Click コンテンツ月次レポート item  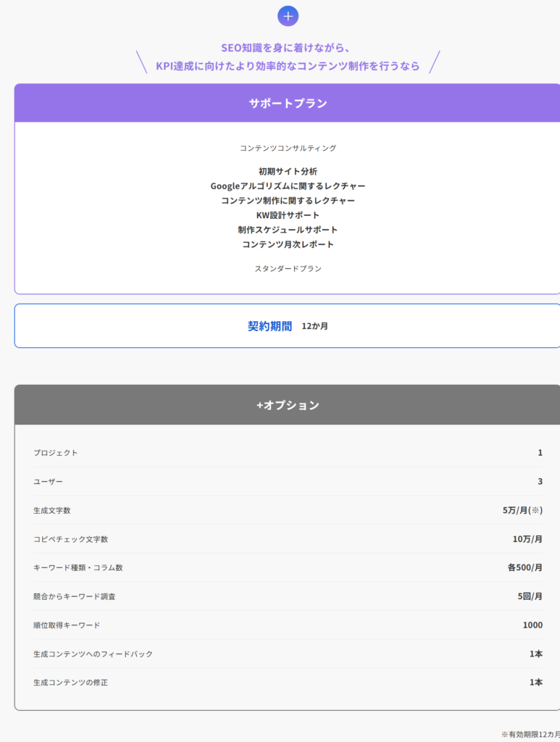click(288, 245)
